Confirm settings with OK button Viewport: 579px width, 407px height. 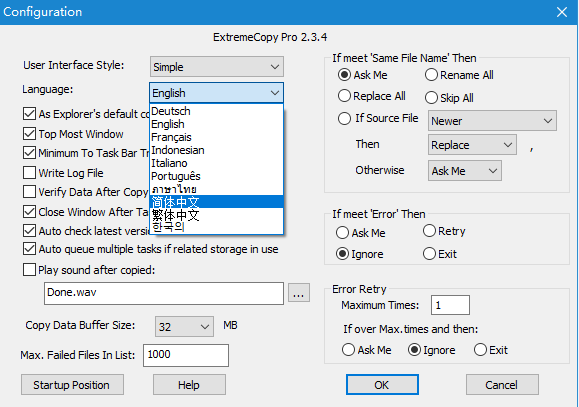(382, 385)
